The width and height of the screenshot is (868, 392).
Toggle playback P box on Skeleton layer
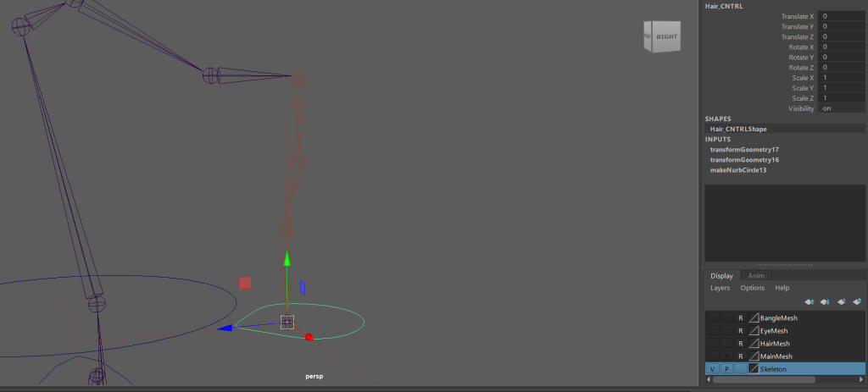[726, 369]
